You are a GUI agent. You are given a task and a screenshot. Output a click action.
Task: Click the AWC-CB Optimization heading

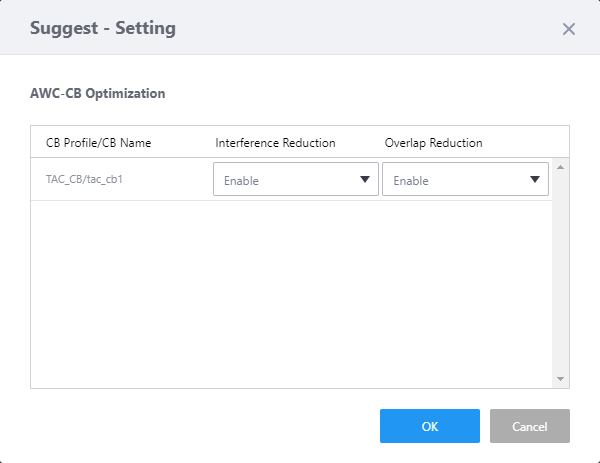point(98,94)
